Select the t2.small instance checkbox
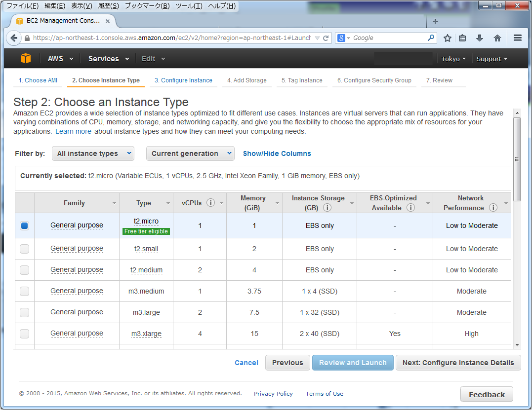This screenshot has width=532, height=410. click(24, 249)
